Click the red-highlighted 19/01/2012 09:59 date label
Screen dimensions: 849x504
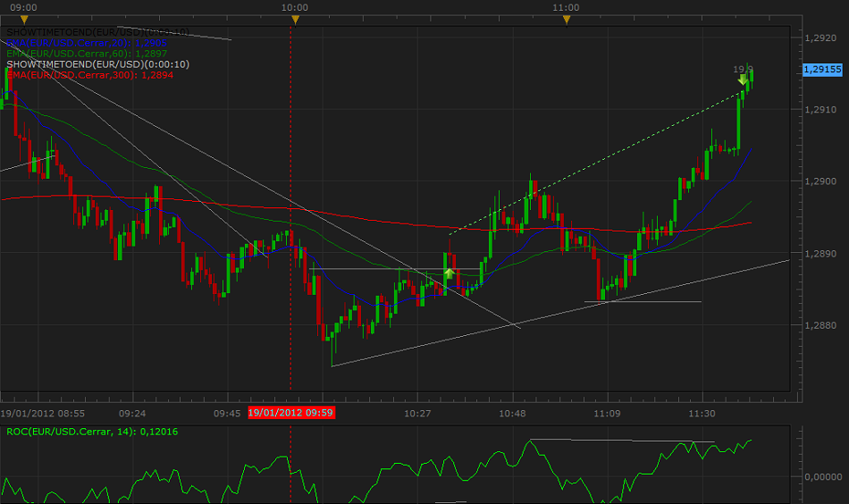click(291, 413)
